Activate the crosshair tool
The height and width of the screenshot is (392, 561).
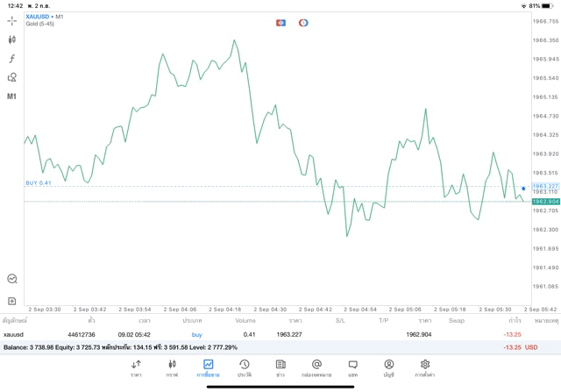[12, 20]
